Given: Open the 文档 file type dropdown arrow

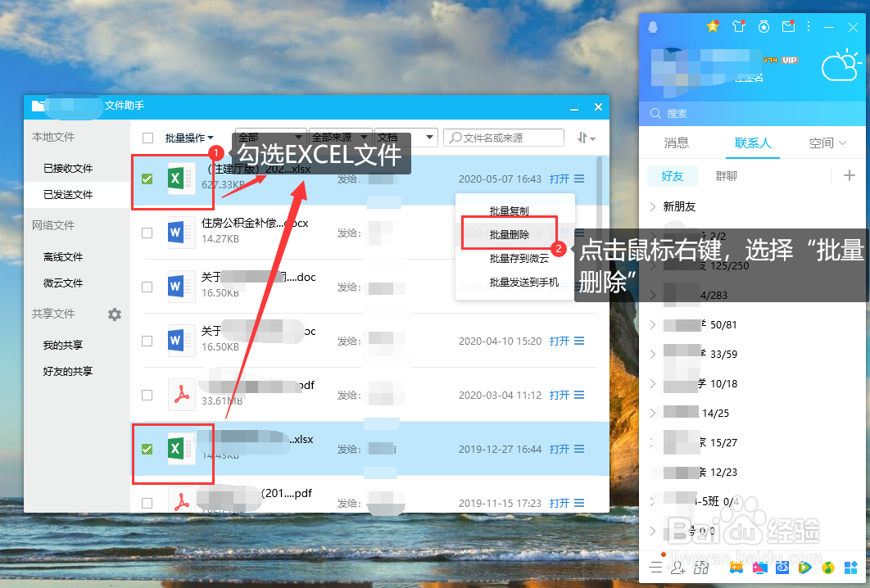Looking at the screenshot, I should pos(429,137).
